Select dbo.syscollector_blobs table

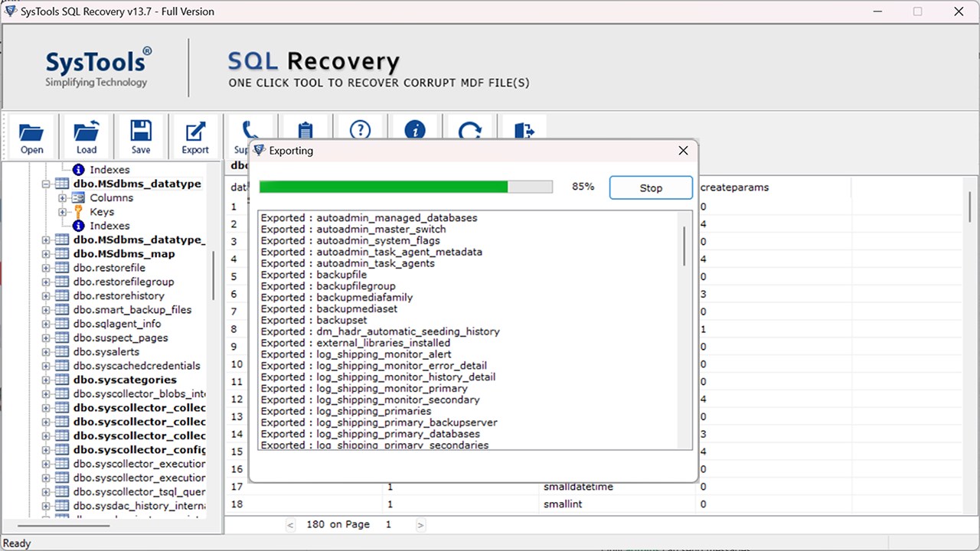pyautogui.click(x=139, y=393)
